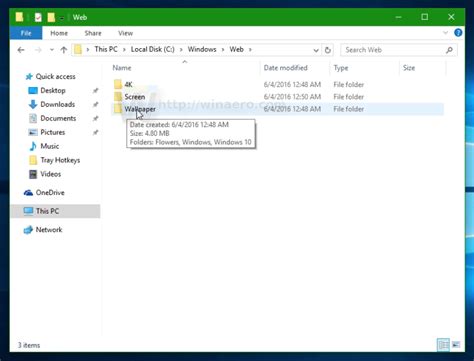This screenshot has width=474, height=361.
Task: Select the Screen folder
Action: pos(135,97)
